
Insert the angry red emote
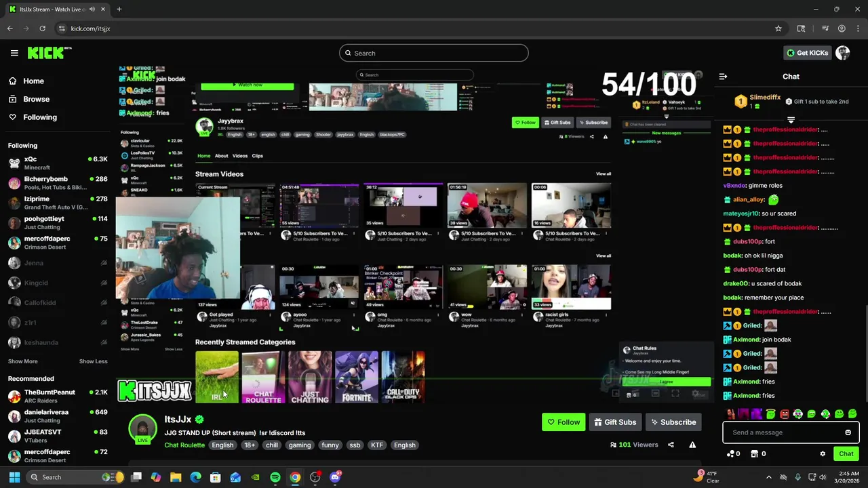[785, 414]
